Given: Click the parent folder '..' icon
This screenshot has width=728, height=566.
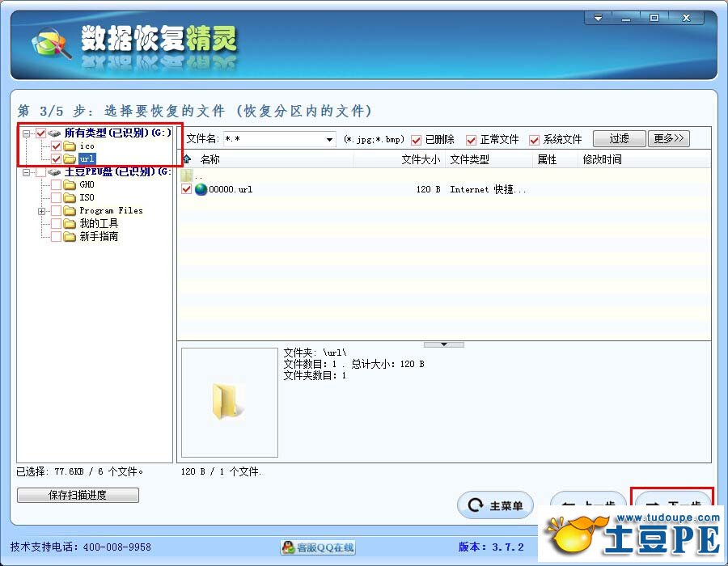Looking at the screenshot, I should (x=188, y=175).
